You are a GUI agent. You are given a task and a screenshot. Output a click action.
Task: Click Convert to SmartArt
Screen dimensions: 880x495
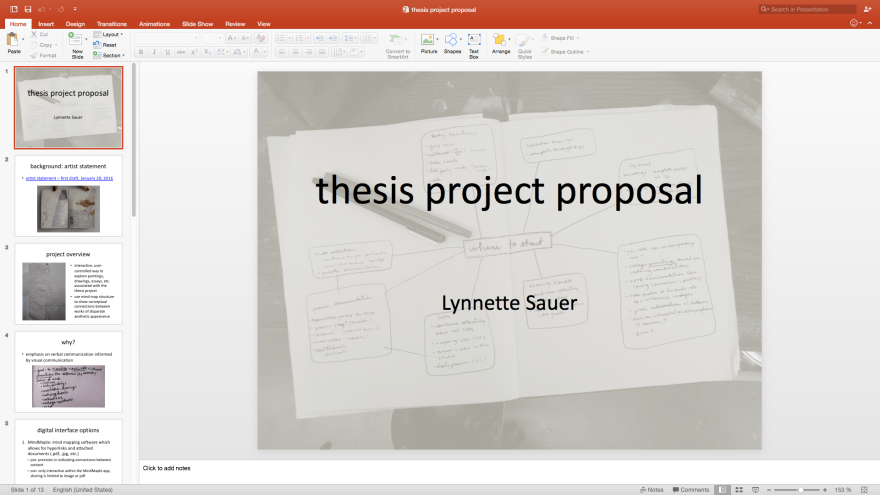(397, 45)
